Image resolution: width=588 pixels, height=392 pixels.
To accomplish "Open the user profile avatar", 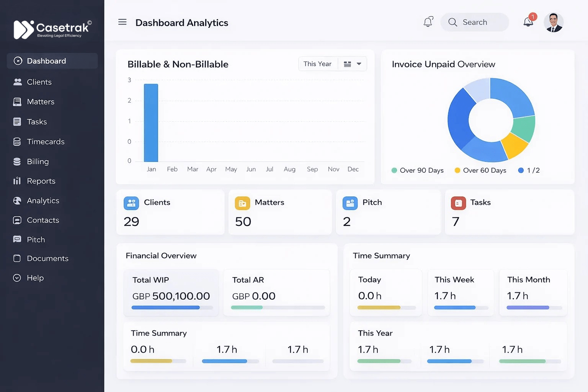I will coord(553,23).
